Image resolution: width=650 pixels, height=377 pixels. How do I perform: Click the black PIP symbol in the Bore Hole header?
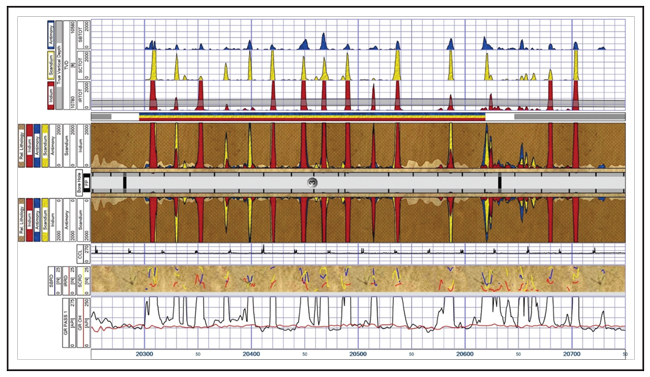coord(87,182)
